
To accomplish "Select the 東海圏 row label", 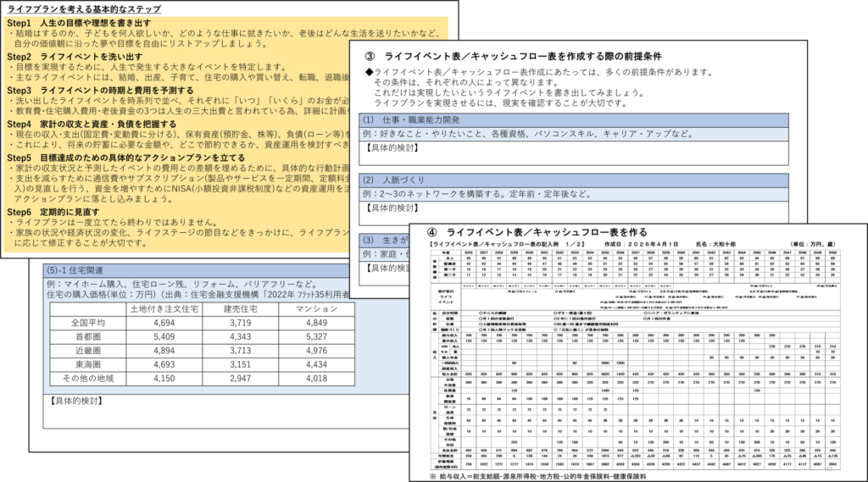I will point(88,365).
